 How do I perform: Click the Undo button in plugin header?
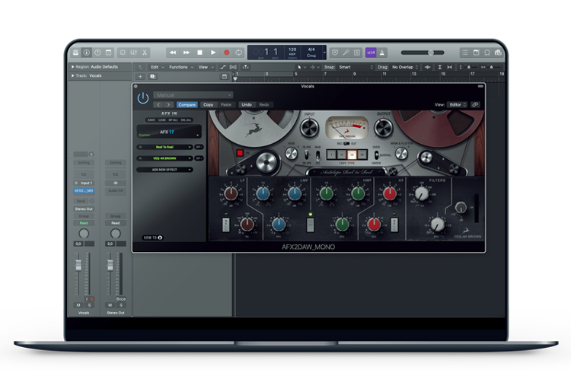tap(246, 104)
